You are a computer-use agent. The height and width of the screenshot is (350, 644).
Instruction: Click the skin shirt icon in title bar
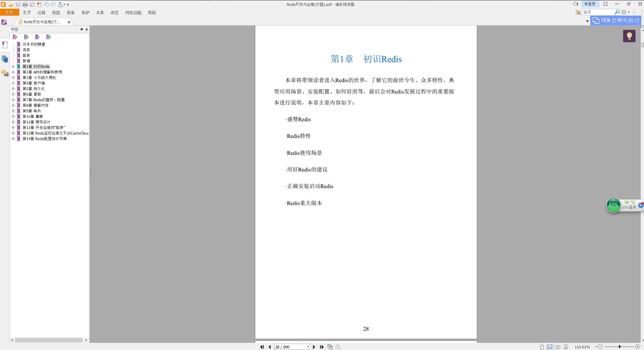click(575, 4)
